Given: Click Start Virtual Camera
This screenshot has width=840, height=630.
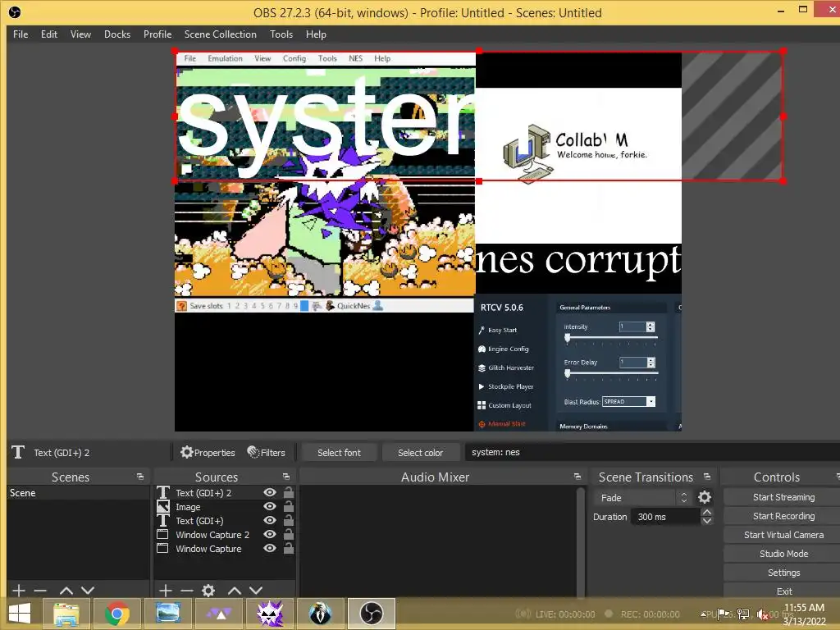Looking at the screenshot, I should (x=783, y=535).
